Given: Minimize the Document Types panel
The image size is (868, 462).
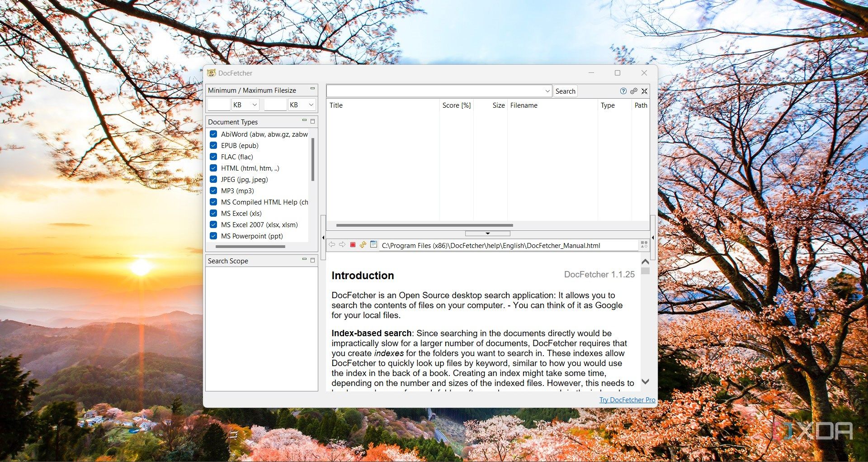Looking at the screenshot, I should coord(304,120).
